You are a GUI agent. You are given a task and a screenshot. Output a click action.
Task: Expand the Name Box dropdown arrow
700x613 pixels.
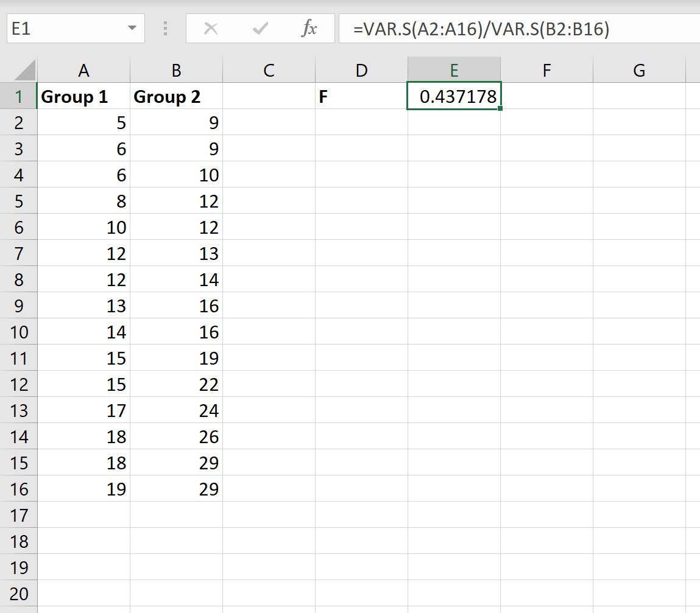pos(132,28)
